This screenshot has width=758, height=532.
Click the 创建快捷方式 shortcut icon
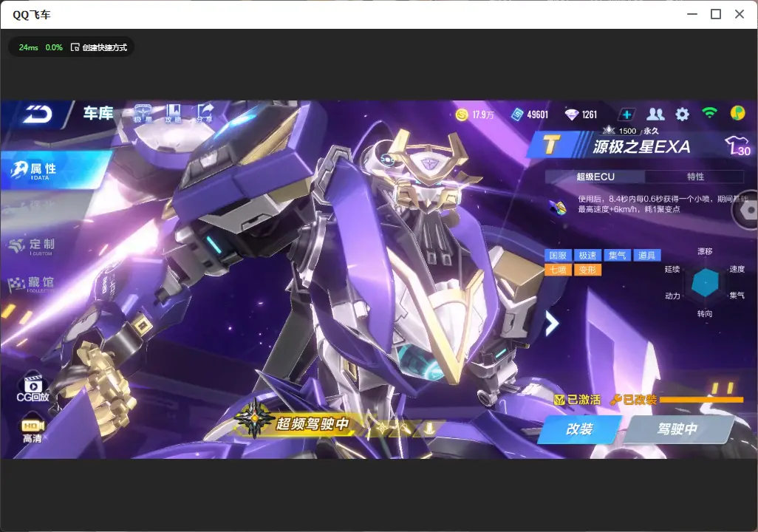click(x=75, y=47)
